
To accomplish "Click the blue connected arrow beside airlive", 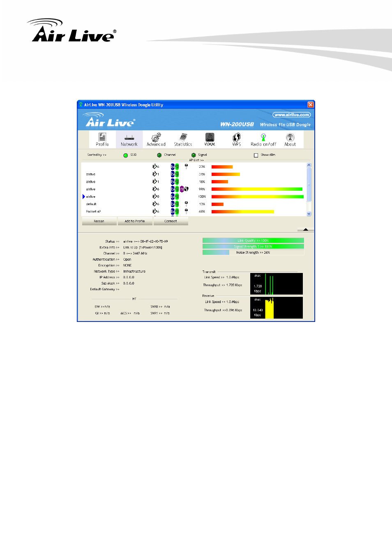I will [x=84, y=197].
